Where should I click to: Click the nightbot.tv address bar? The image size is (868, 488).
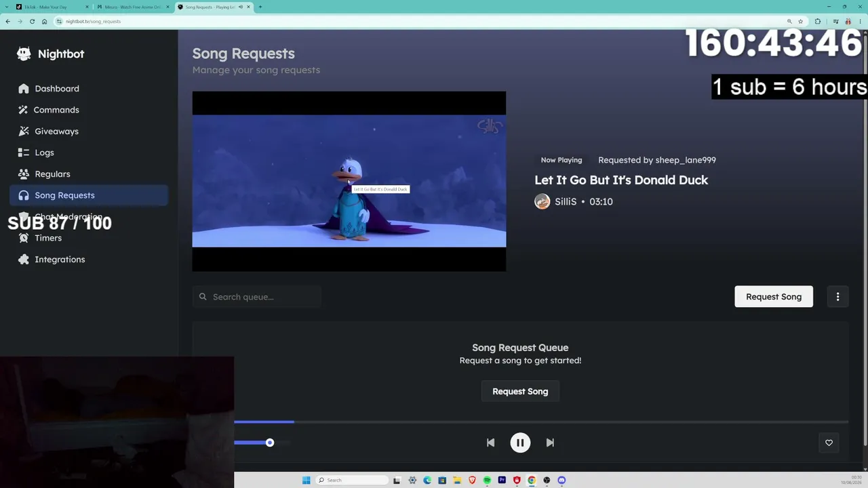point(420,21)
